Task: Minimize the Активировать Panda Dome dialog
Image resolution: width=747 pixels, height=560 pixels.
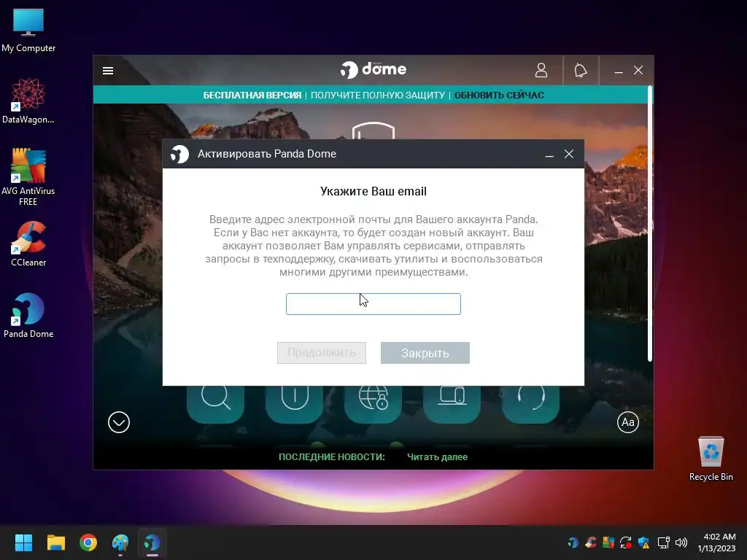Action: (549, 155)
